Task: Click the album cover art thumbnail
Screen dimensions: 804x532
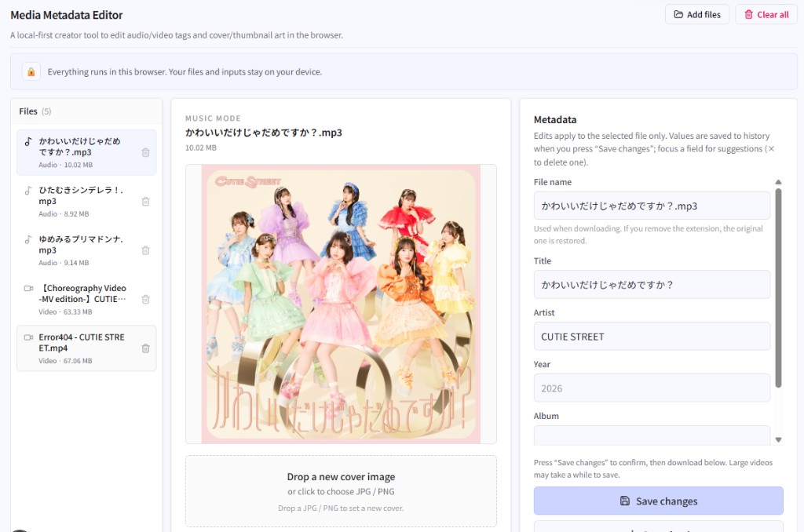Action: [341, 304]
